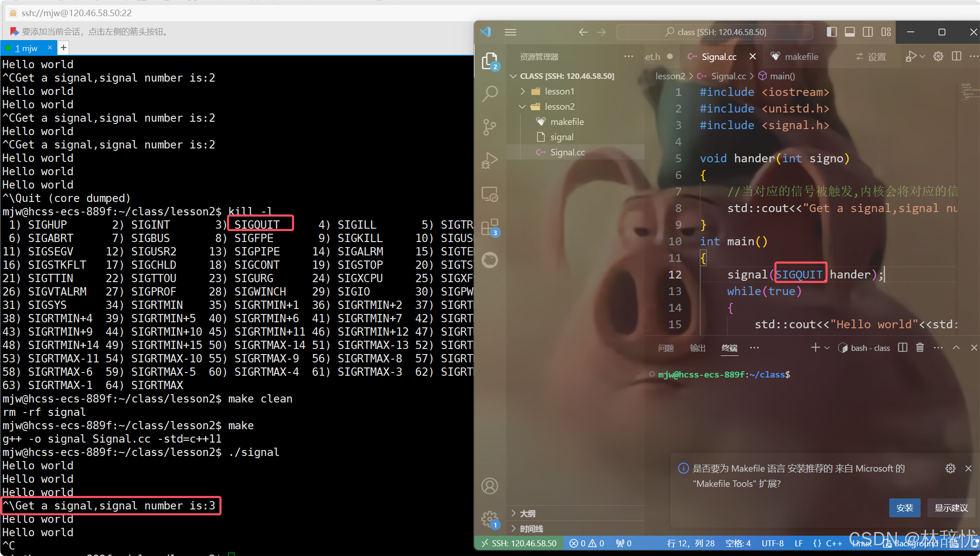
Task: Open the Manage gear in activity bar
Action: (490, 519)
